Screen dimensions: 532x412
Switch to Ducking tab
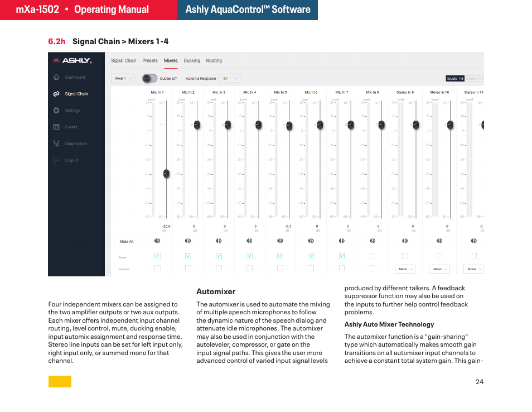coord(192,60)
